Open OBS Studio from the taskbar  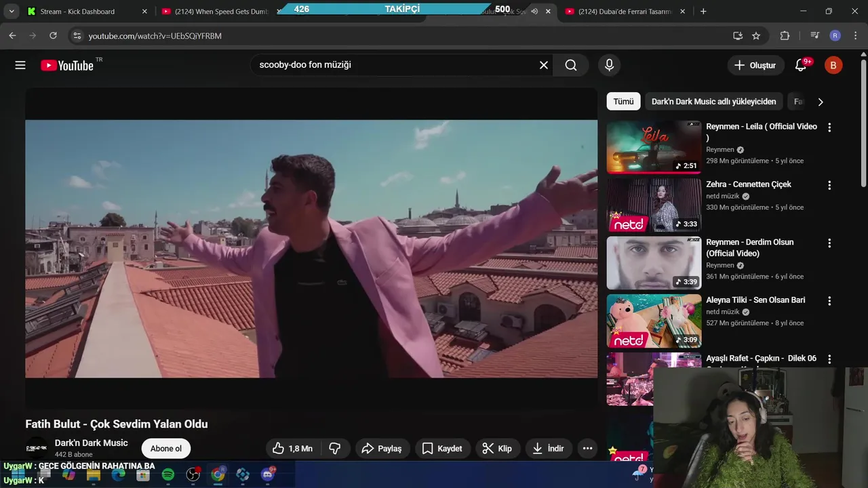coord(193,474)
